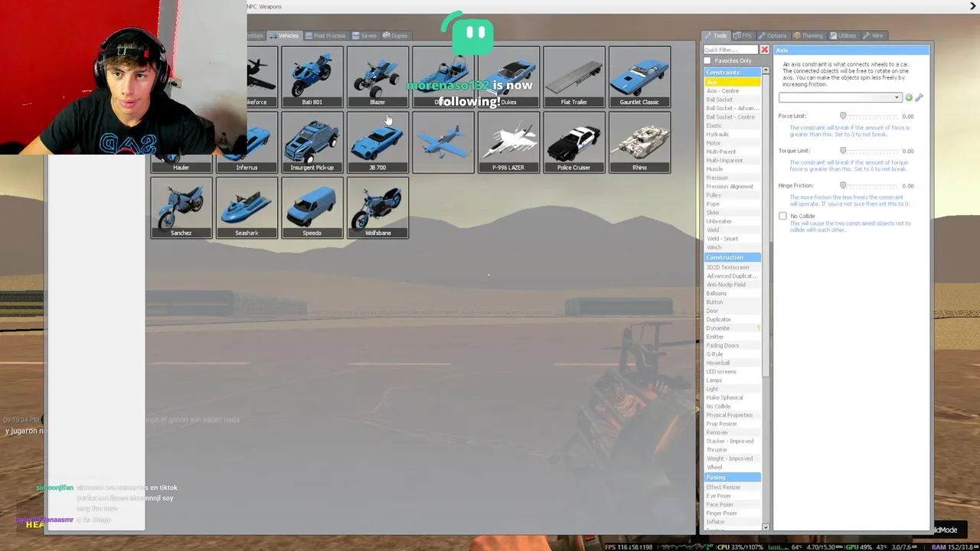Open the Wire tab
Image resolution: width=980 pixels, height=551 pixels.
[873, 35]
